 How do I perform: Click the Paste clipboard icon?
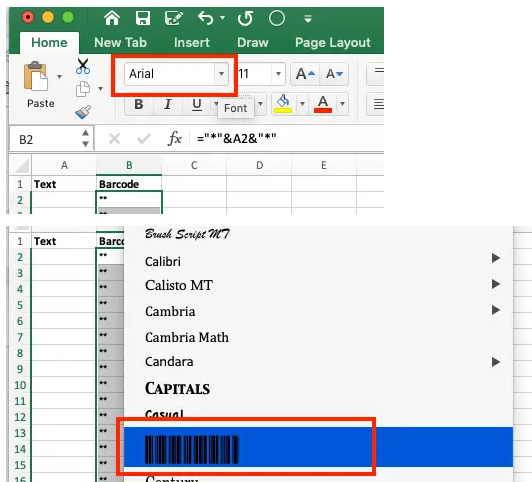[x=36, y=76]
